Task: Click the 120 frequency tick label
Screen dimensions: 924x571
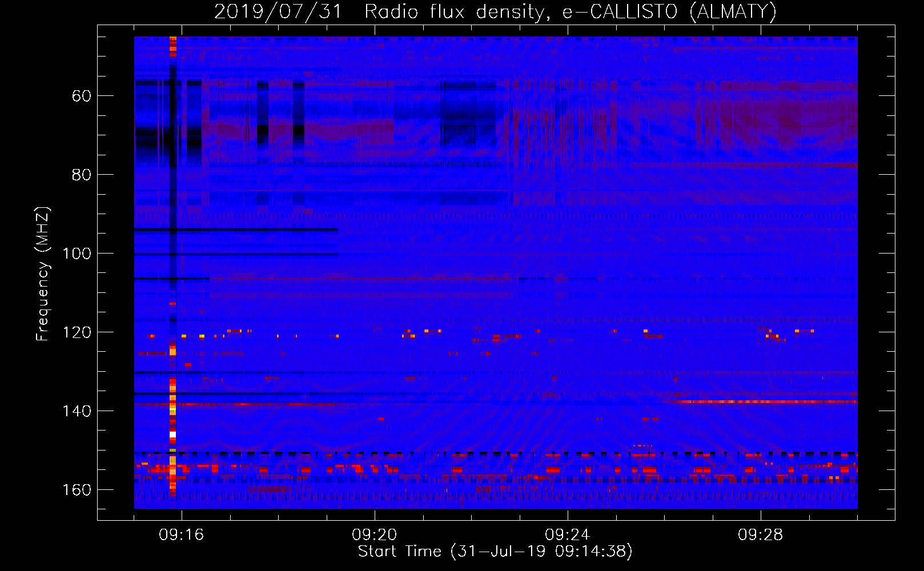Action: click(77, 332)
